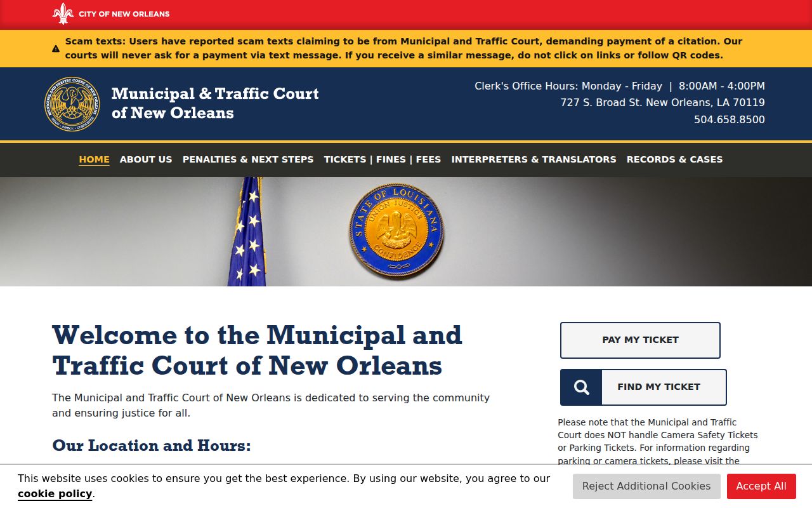The image size is (812, 508).
Task: Click address 727 S. Broad St. text
Action: coord(663,102)
